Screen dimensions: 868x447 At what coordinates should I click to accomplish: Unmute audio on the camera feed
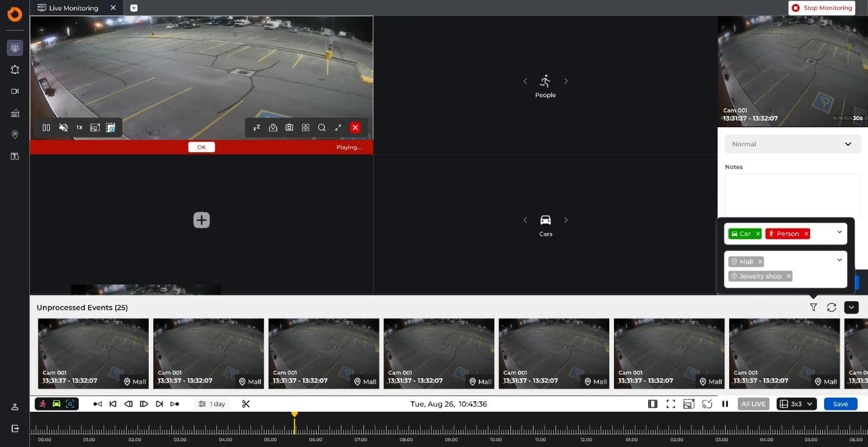coord(64,128)
